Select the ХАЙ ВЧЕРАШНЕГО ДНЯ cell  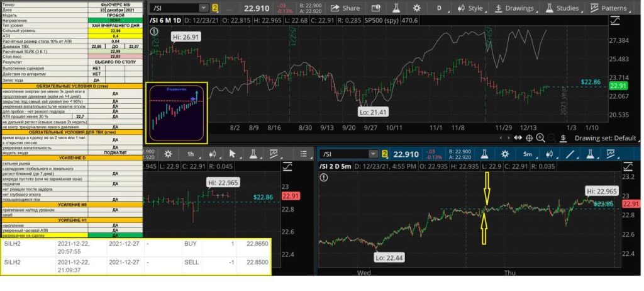click(x=116, y=25)
